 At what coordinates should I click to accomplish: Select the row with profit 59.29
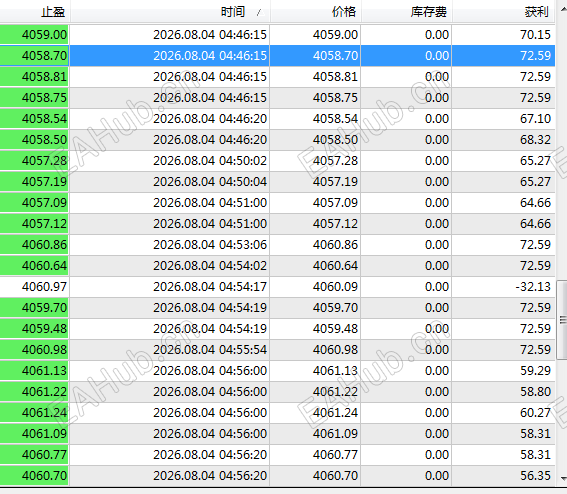(277, 371)
